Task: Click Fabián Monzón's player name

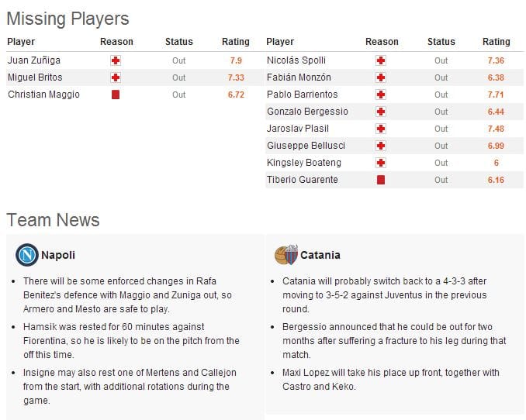Action: pyautogui.click(x=299, y=77)
